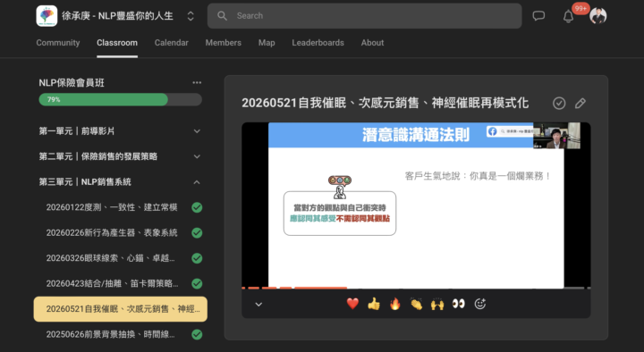Open notifications bell with 99+ badge

tap(569, 15)
